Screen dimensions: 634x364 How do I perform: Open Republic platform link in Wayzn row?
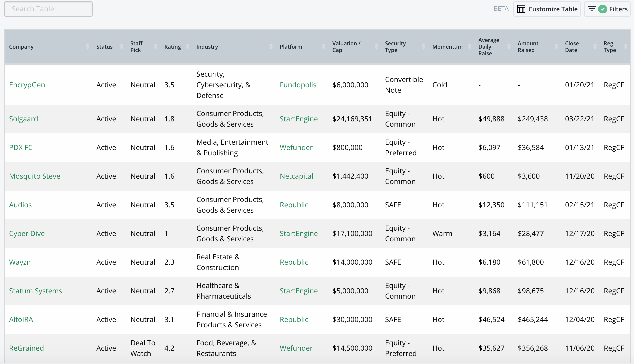pos(294,262)
